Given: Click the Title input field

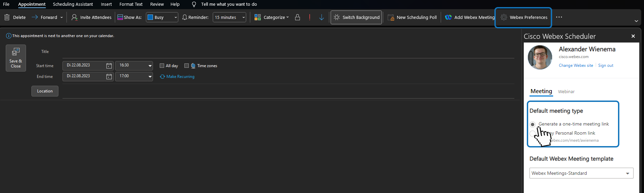Looking at the screenshot, I should point(288,52).
